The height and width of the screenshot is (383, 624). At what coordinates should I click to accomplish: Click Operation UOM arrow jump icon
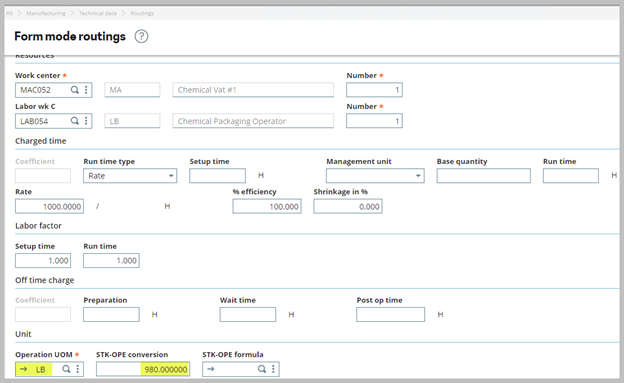pyautogui.click(x=23, y=369)
